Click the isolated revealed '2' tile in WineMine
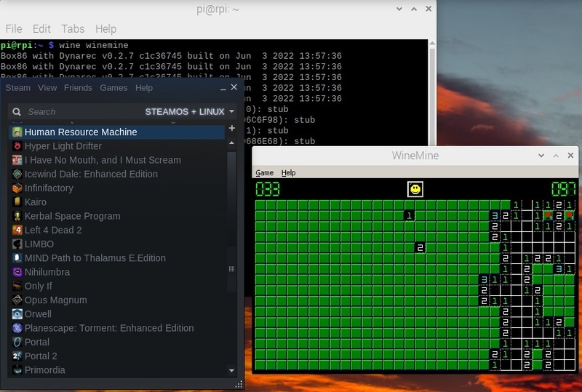The width and height of the screenshot is (582, 392). point(420,247)
